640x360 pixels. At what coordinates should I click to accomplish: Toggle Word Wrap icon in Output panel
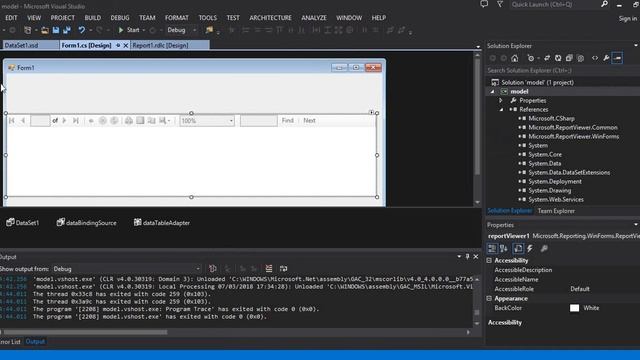coord(283,269)
